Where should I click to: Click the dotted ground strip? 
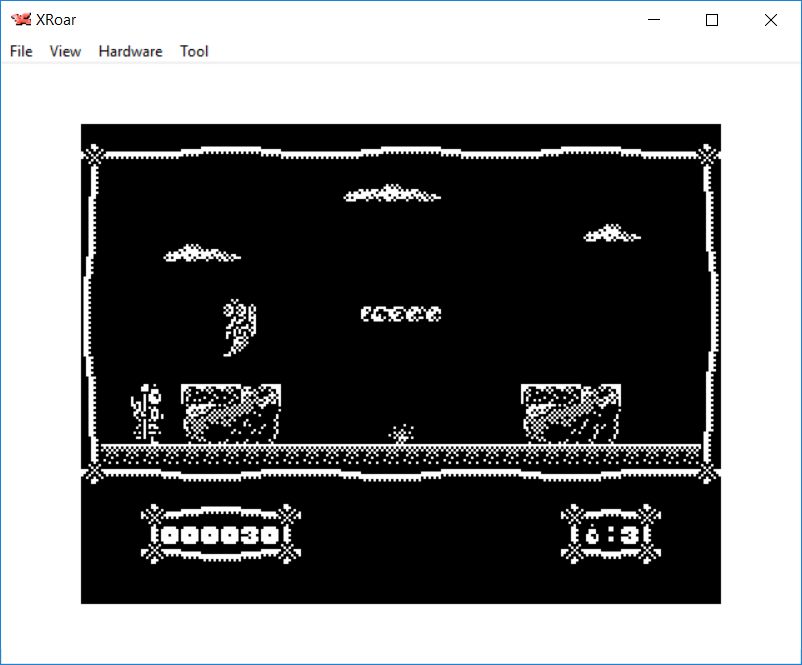click(400, 455)
